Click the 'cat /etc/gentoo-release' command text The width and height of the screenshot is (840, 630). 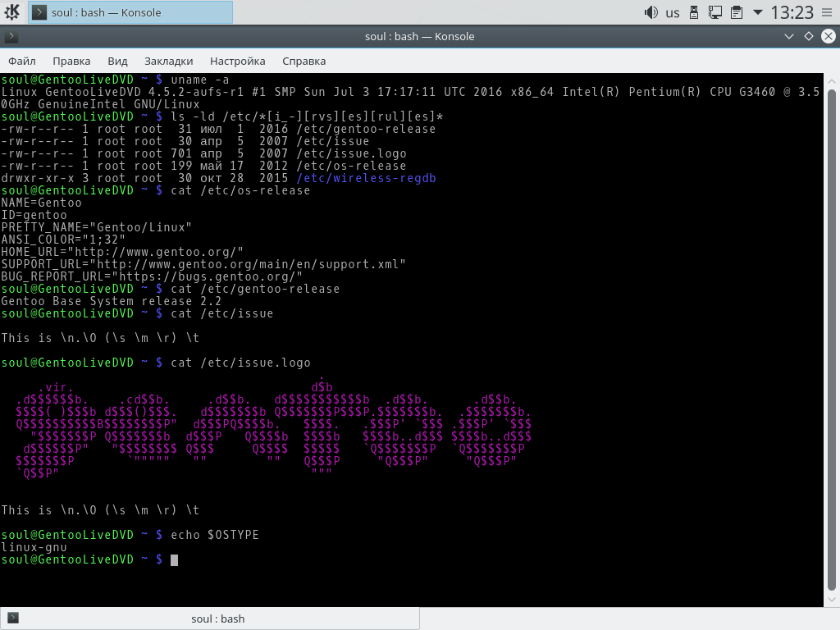[255, 290]
